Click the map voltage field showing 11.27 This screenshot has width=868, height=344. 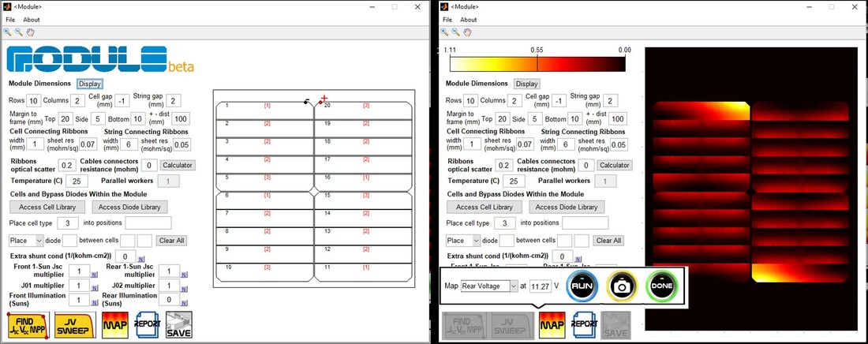click(540, 286)
